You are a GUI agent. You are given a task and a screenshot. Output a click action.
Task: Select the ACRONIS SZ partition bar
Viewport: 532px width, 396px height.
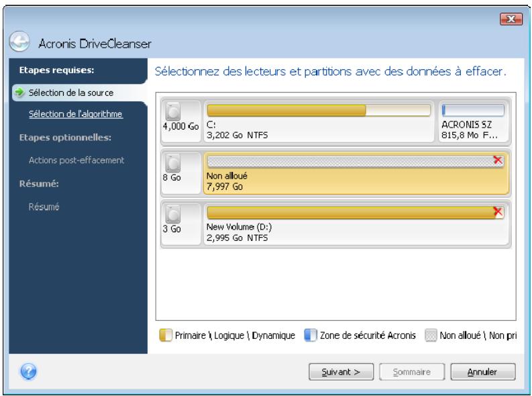(x=473, y=110)
